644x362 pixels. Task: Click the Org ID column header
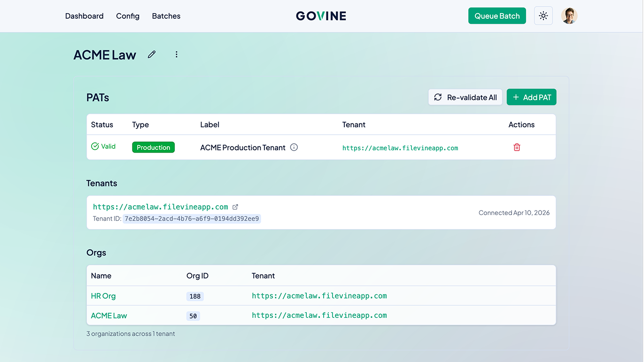click(197, 276)
